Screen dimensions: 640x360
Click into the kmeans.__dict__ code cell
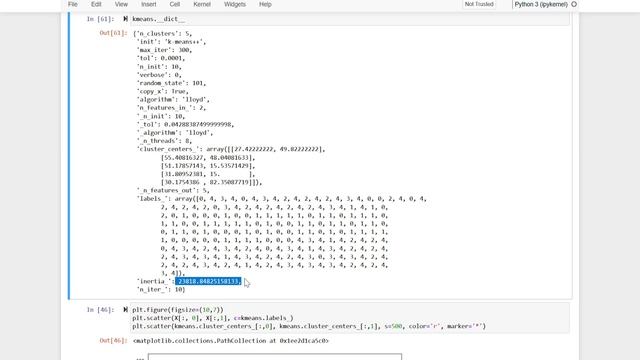350,19
